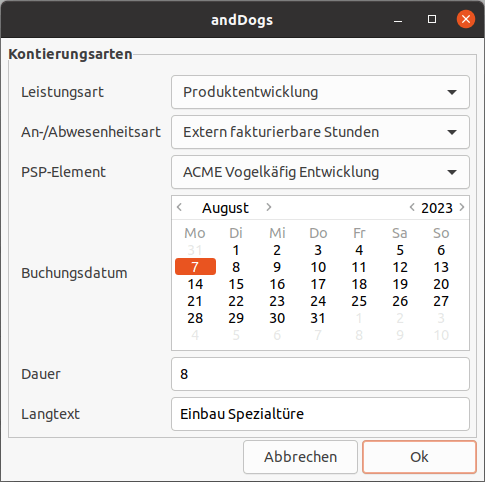Select greyed July 31 date
The height and width of the screenshot is (482, 485).
coord(195,250)
